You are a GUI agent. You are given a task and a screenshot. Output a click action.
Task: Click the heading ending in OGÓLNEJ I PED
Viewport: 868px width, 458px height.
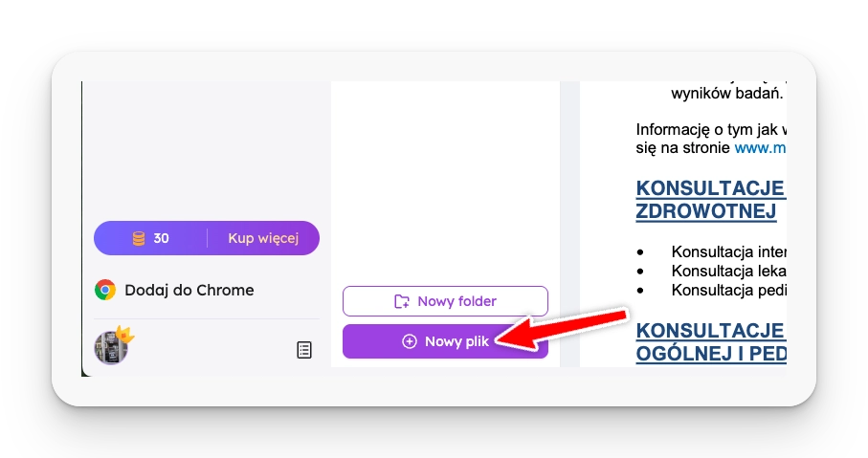710,353
